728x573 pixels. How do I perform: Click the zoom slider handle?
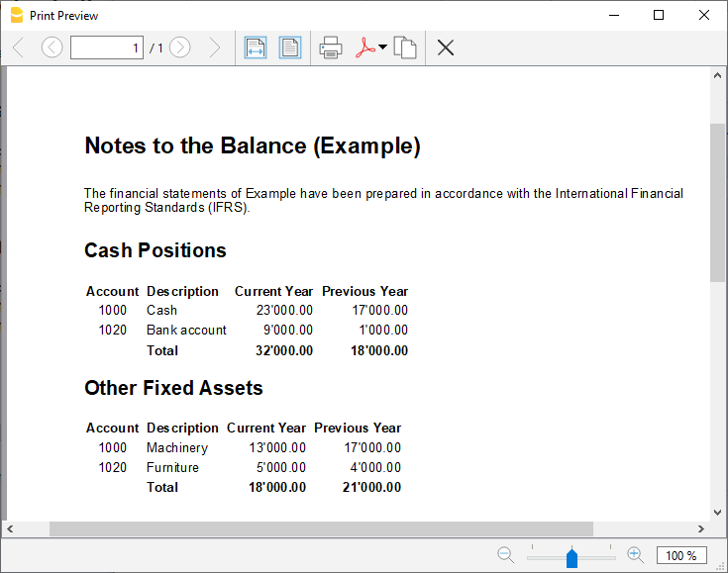pos(572,558)
